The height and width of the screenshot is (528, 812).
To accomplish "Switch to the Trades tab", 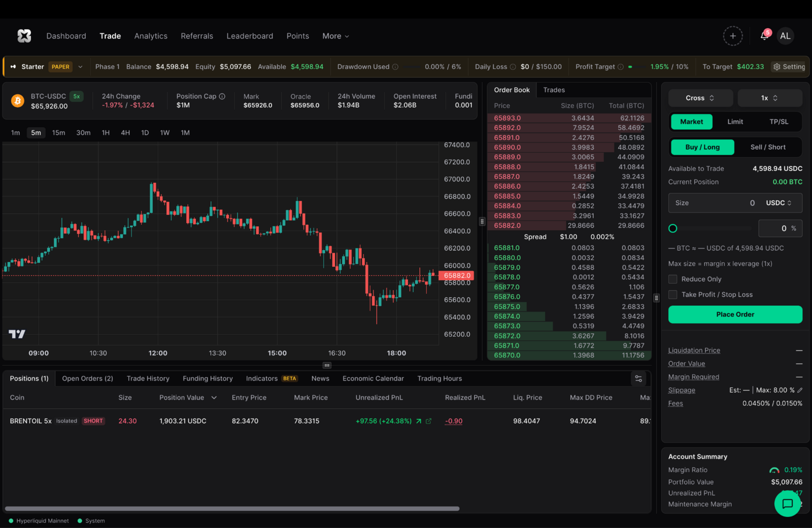I will pos(554,90).
